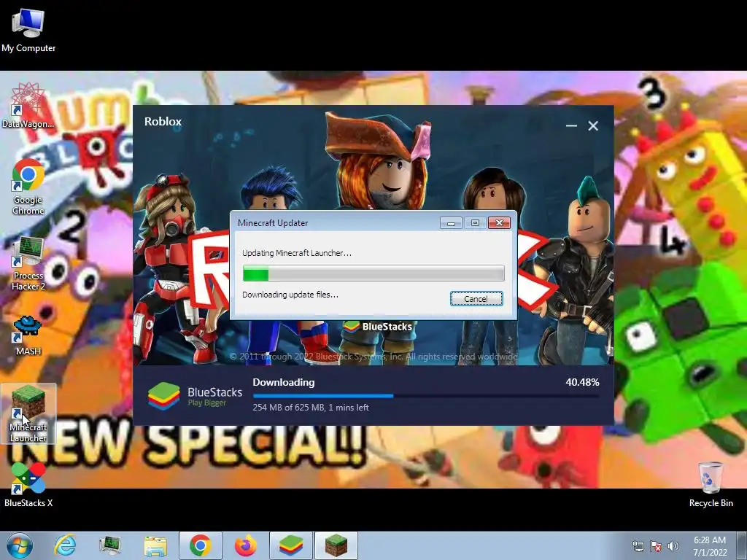
Task: Click the green Minecraft update progress bar
Action: point(373,274)
